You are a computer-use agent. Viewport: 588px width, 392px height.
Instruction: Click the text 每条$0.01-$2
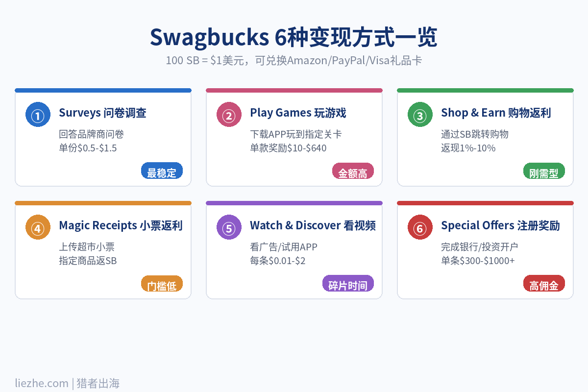pyautogui.click(x=278, y=261)
